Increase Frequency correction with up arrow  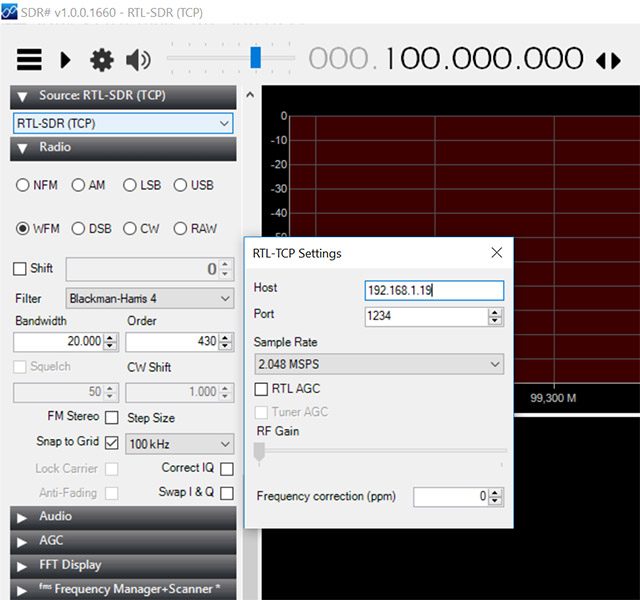point(495,493)
